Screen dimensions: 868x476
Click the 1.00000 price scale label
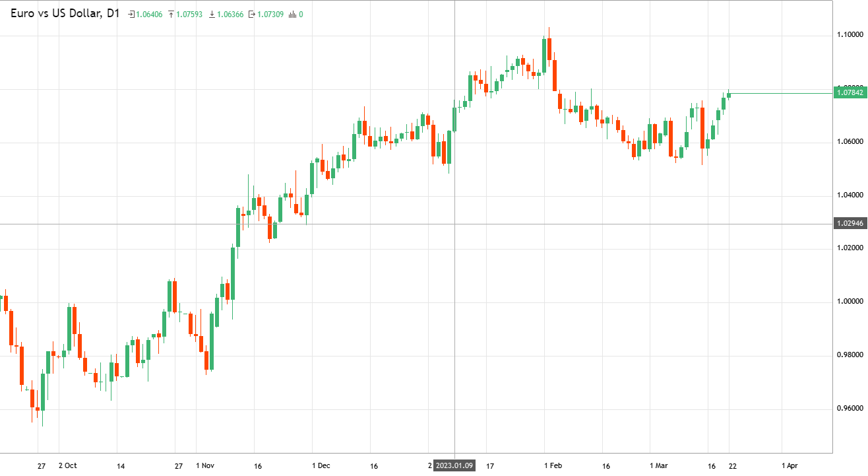(x=850, y=302)
